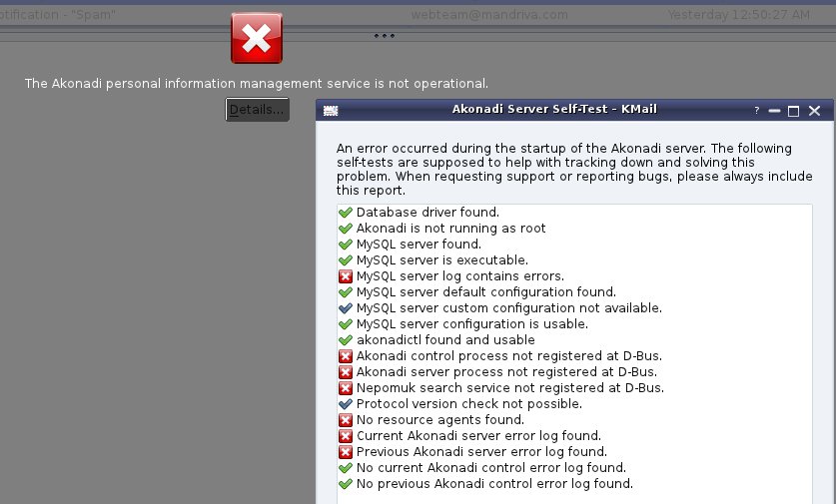This screenshot has width=836, height=504.
Task: Click 'Akonadi server process not registered at D-Bus'
Action: pos(574,372)
